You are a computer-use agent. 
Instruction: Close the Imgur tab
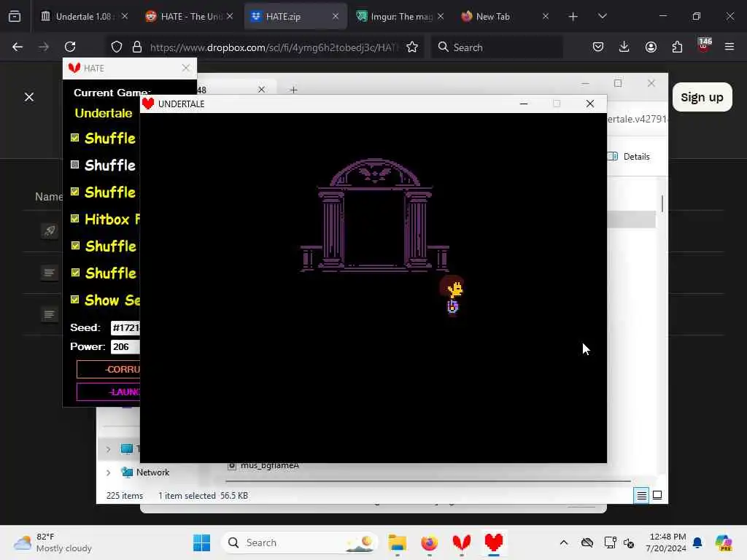pos(441,17)
